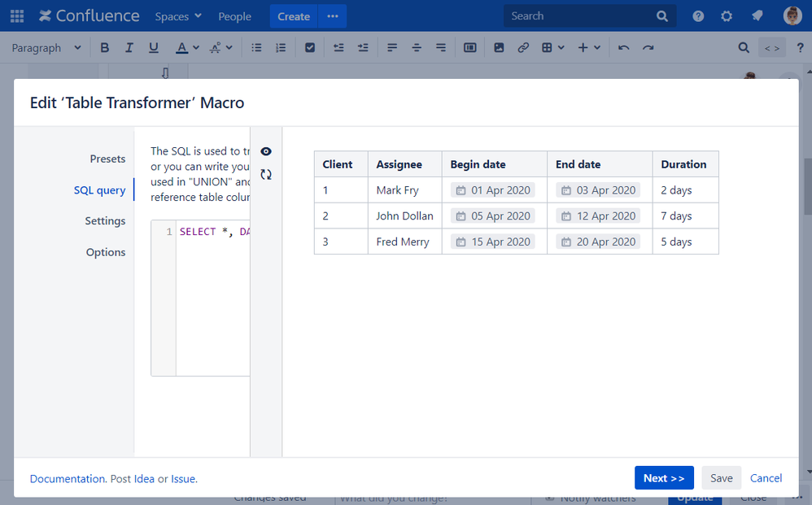
Task: Switch to the Options tab
Action: pyautogui.click(x=106, y=252)
